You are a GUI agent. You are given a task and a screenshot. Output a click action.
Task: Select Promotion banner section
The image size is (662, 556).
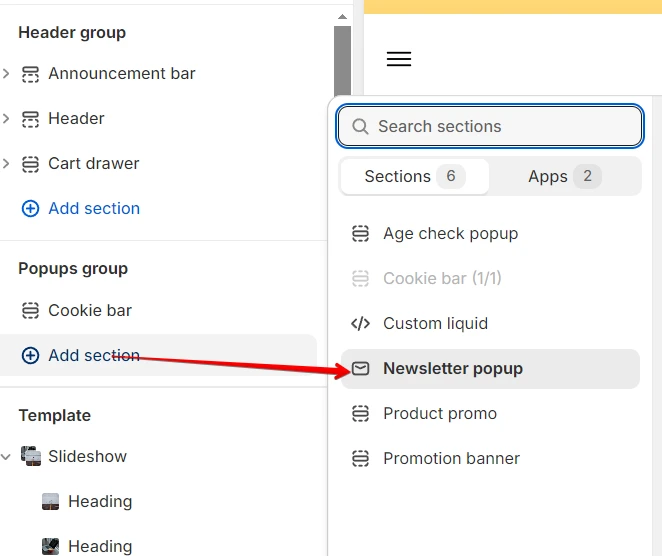point(490,458)
